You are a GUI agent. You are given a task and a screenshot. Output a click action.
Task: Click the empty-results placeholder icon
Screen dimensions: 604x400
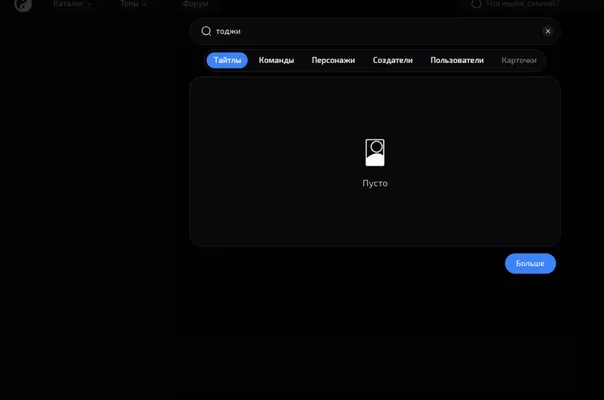click(375, 153)
